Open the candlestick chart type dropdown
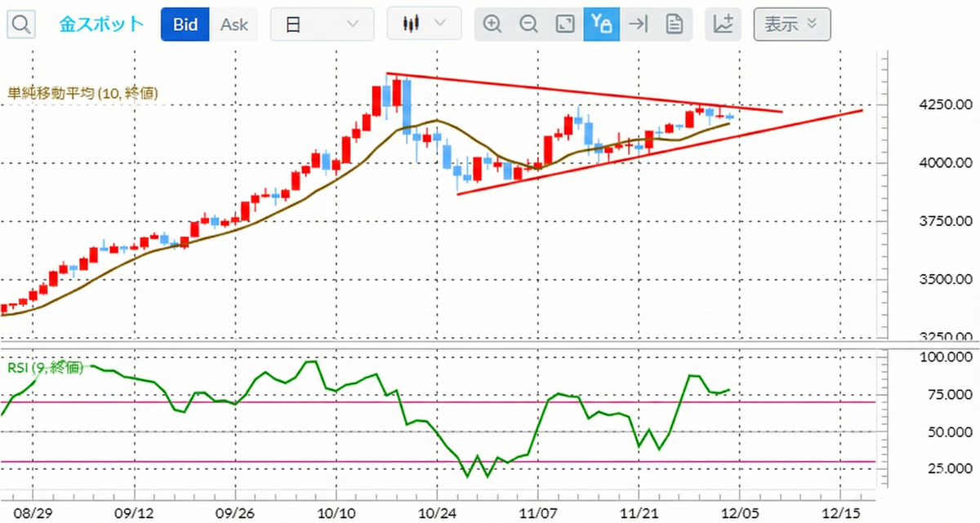Screen dimensions: 980x523 pyautogui.click(x=425, y=24)
